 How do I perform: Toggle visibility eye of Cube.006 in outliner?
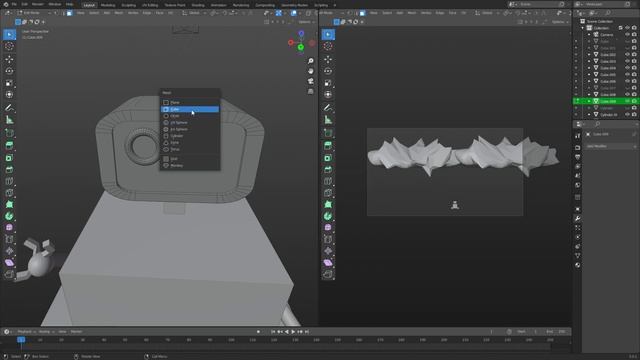[627, 81]
